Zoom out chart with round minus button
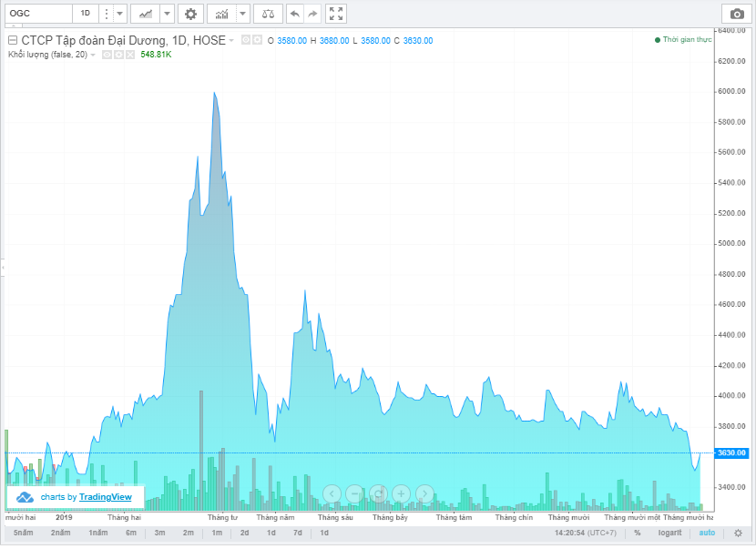This screenshot has width=756, height=549. (x=355, y=493)
